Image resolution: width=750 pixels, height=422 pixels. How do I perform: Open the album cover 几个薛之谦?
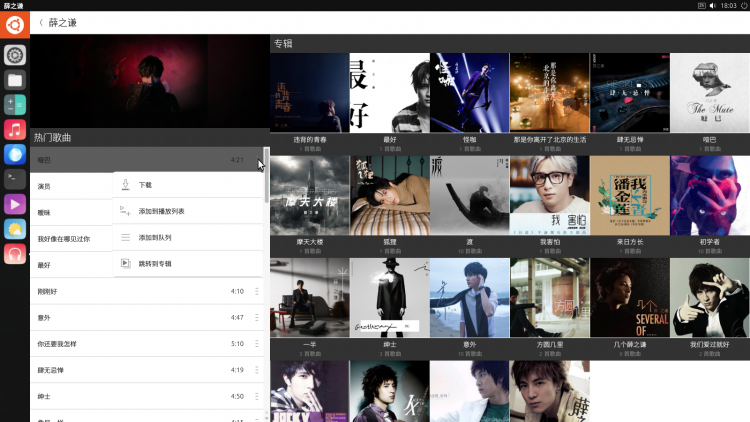630,298
